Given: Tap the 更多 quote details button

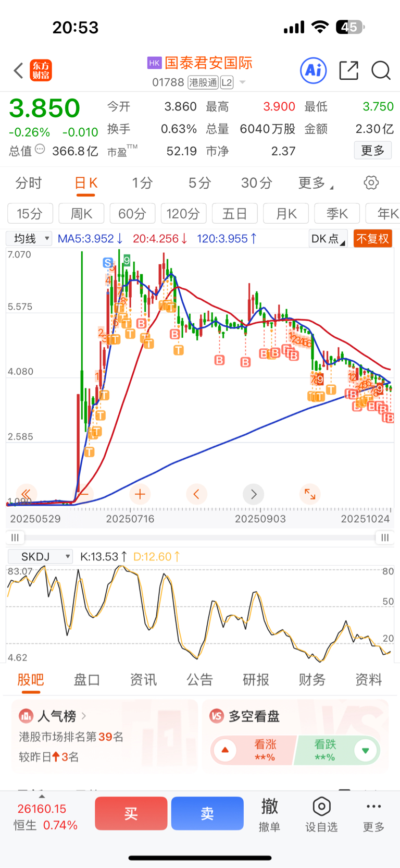Looking at the screenshot, I should coord(373,151).
